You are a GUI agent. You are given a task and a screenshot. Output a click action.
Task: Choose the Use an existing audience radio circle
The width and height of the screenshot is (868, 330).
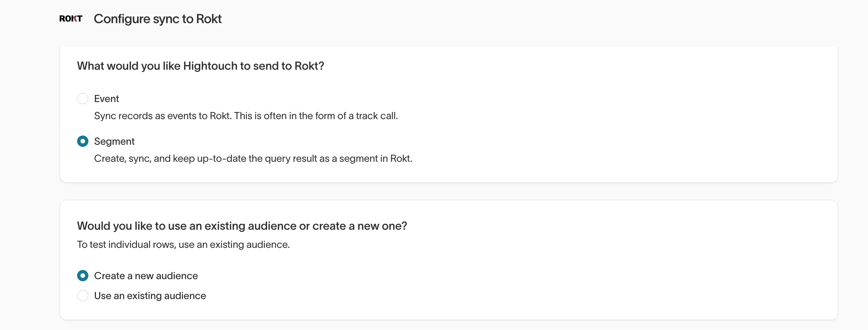point(83,296)
